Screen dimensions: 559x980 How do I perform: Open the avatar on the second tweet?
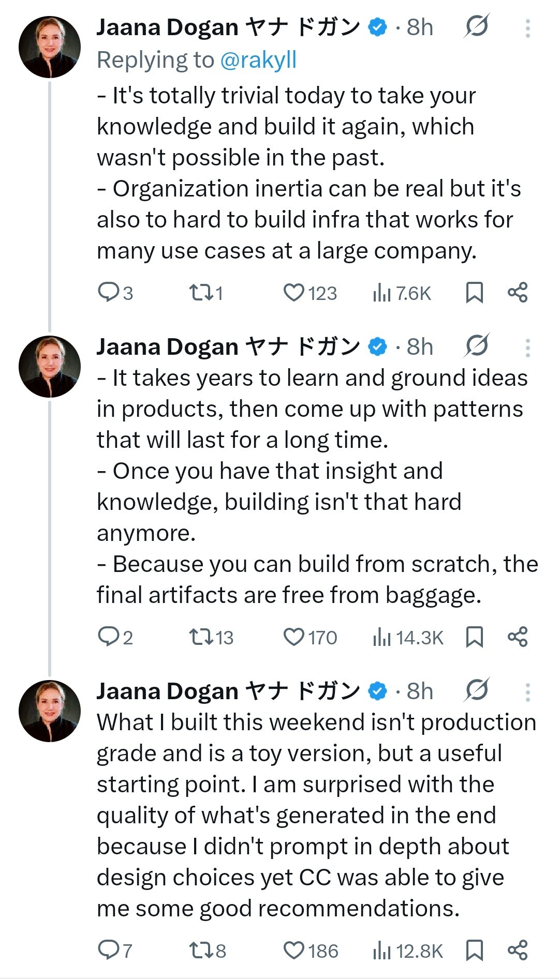tap(50, 367)
